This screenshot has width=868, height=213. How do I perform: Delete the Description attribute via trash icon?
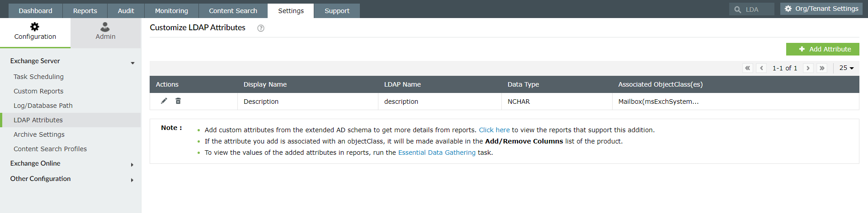tap(178, 101)
